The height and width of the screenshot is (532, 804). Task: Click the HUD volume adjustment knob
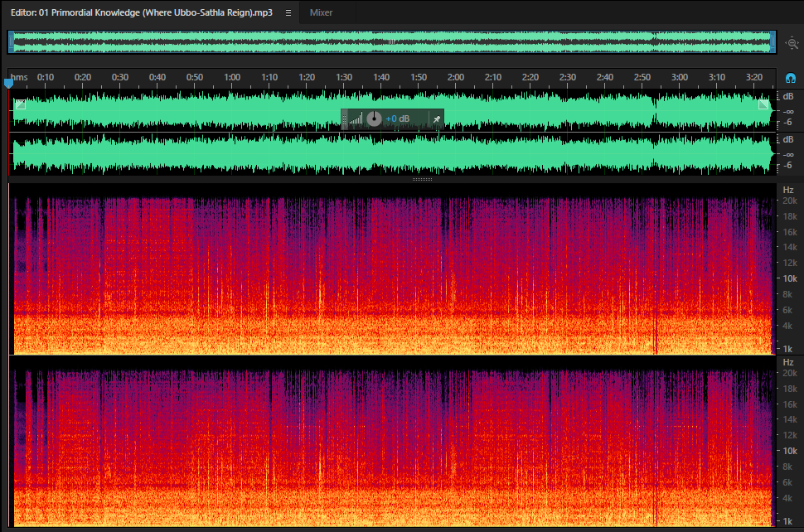[374, 118]
